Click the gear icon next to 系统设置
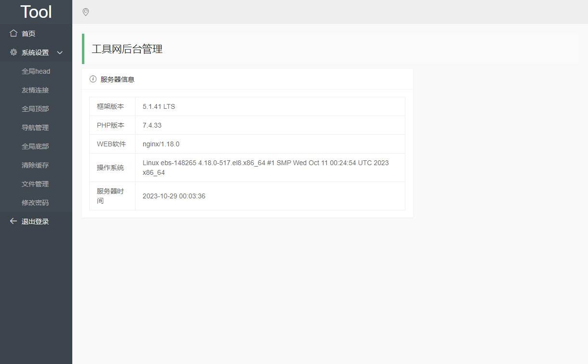588x364 pixels. coord(13,52)
